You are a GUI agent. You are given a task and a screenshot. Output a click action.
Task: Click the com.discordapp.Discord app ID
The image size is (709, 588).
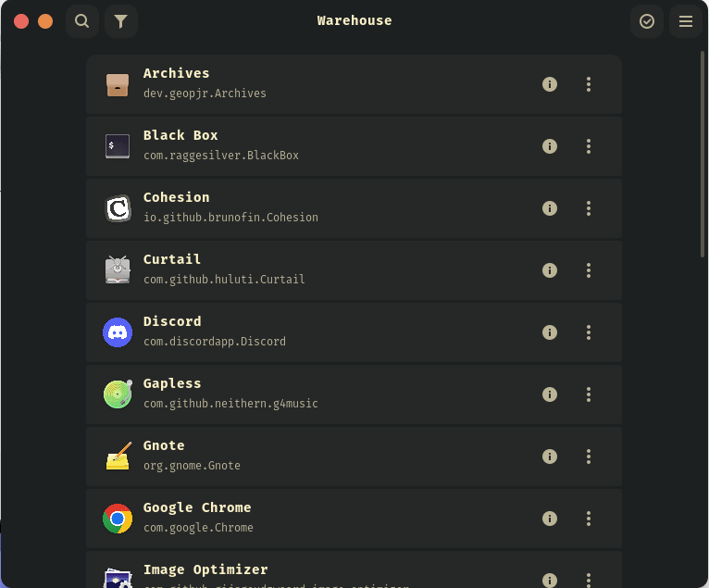point(215,342)
